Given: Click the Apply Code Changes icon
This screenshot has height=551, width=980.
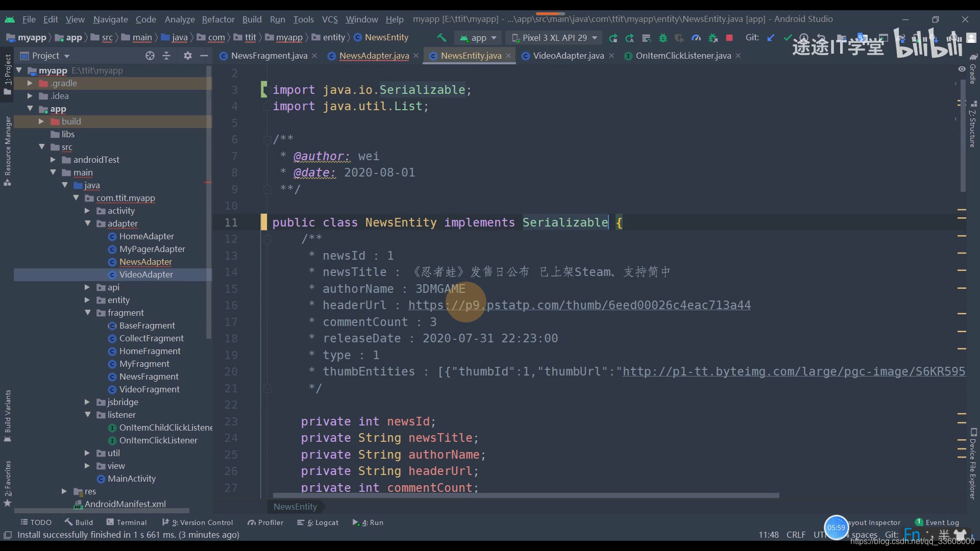Looking at the screenshot, I should (x=646, y=38).
